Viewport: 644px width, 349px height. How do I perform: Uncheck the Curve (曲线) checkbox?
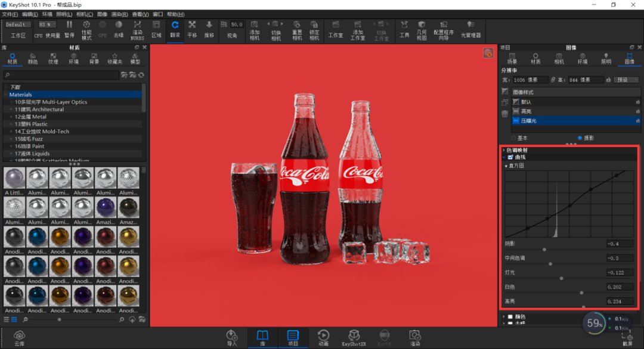(x=510, y=157)
